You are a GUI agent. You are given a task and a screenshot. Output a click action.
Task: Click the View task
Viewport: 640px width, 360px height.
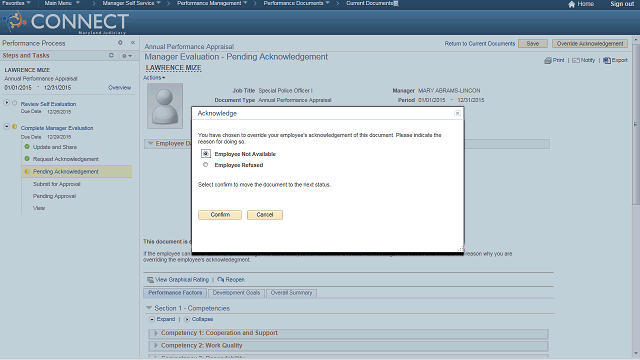click(x=39, y=208)
